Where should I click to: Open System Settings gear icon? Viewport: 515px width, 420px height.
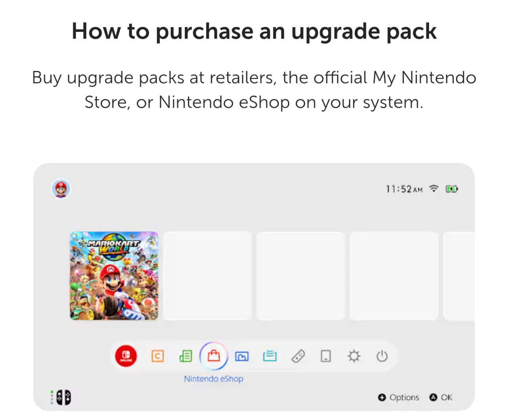click(354, 356)
